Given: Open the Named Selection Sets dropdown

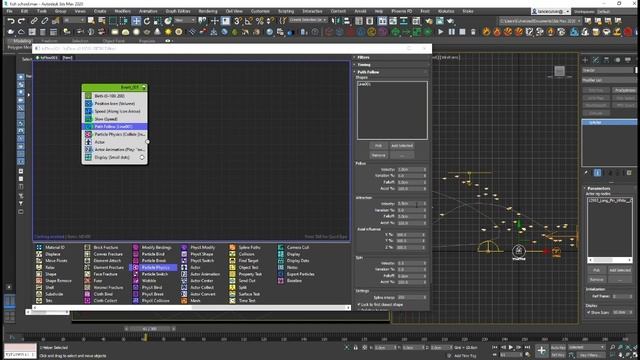Looking at the screenshot, I should pos(308,20).
